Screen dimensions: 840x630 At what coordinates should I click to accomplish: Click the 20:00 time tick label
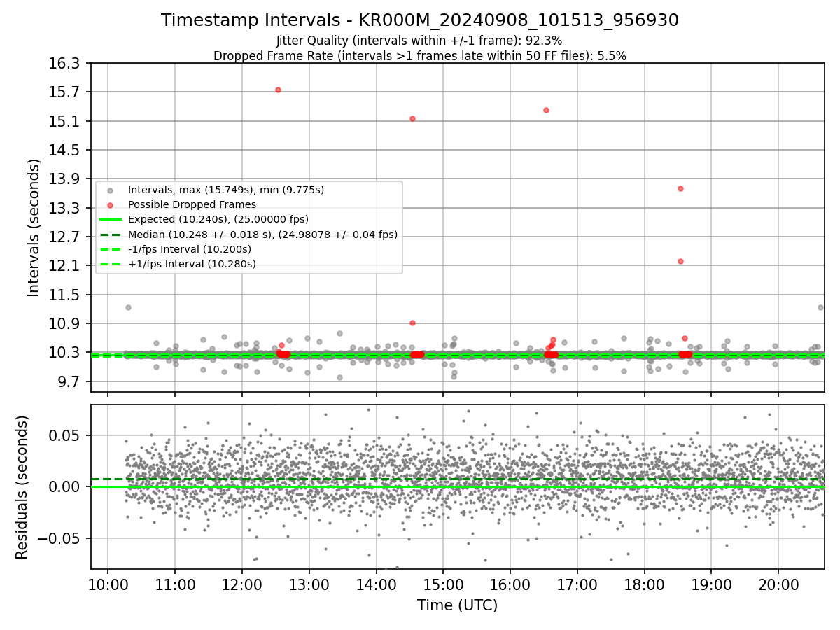coord(778,585)
